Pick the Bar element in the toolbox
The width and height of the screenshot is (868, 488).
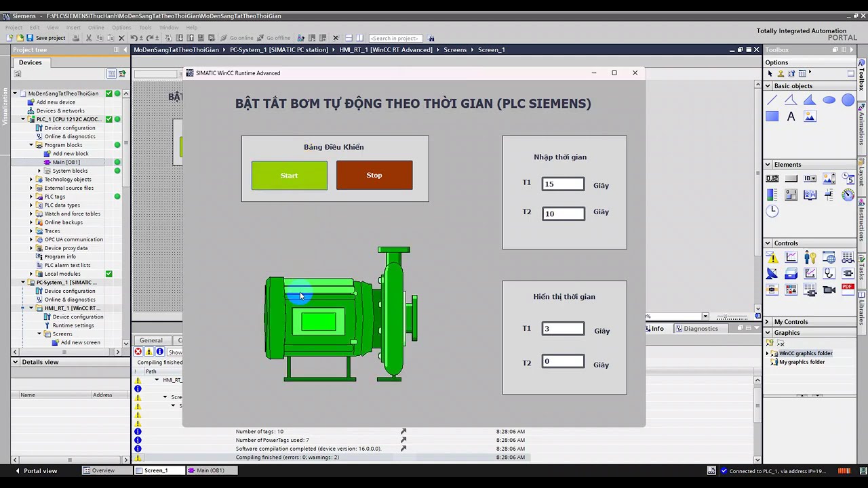[772, 195]
